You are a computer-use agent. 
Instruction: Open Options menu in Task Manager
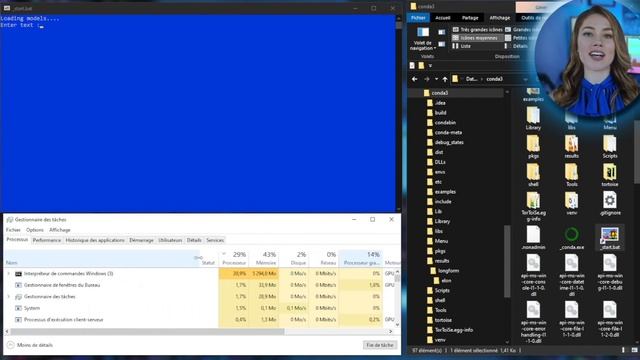[35, 230]
